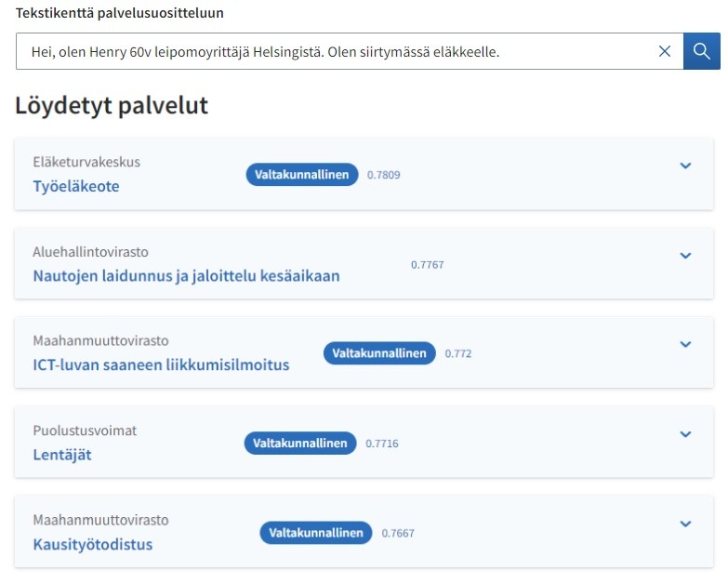The image size is (728, 583).
Task: Expand the Kausityötodistus service card
Action: (x=685, y=523)
